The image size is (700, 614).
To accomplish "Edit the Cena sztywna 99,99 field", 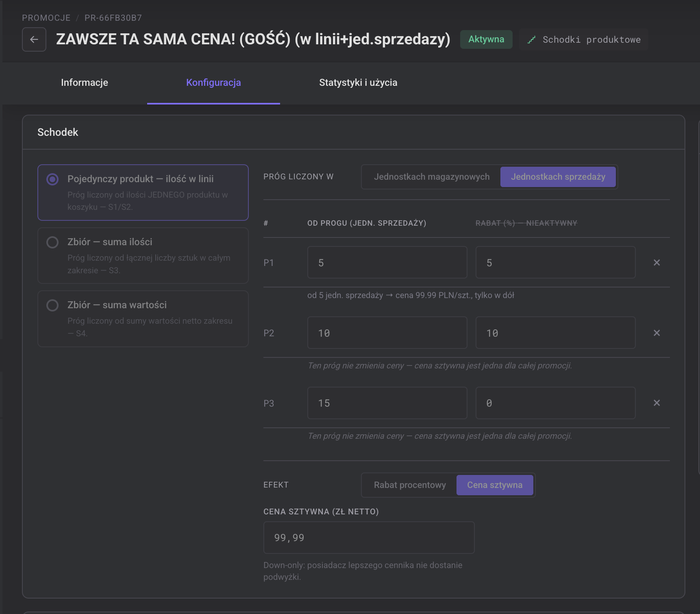I will [369, 538].
